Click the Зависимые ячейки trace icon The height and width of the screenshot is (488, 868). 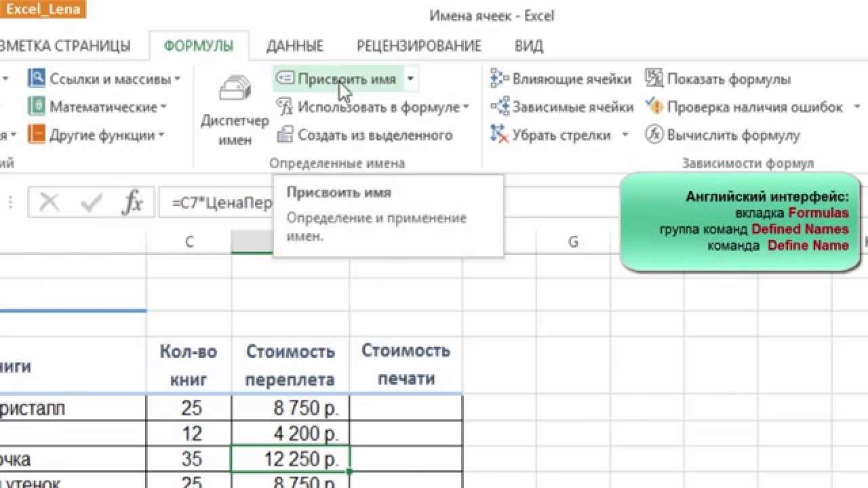tap(500, 107)
